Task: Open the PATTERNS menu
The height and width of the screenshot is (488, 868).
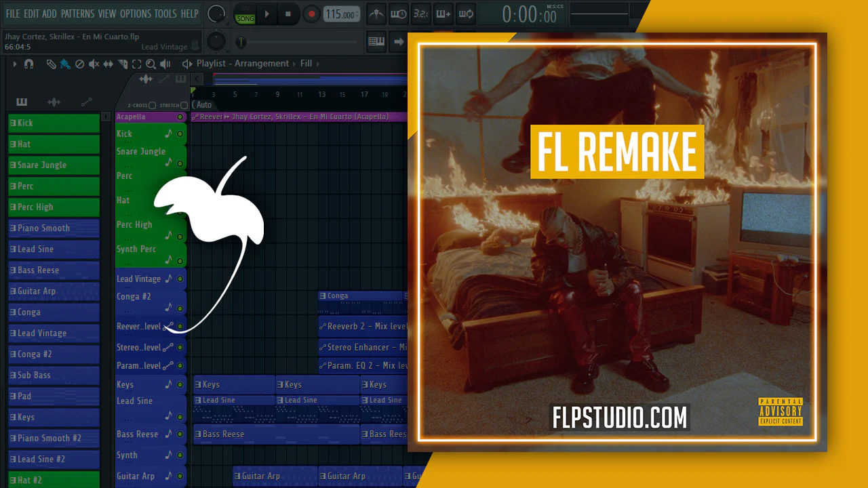Action: 77,14
